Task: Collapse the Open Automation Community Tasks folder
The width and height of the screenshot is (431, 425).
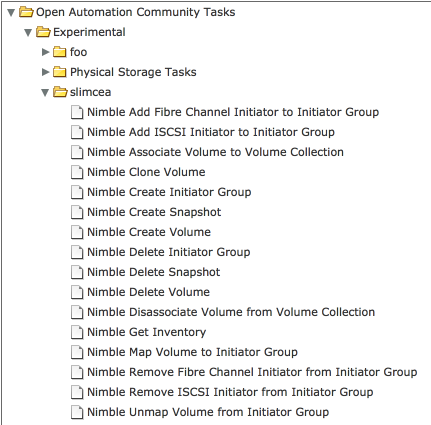Action: coord(11,13)
